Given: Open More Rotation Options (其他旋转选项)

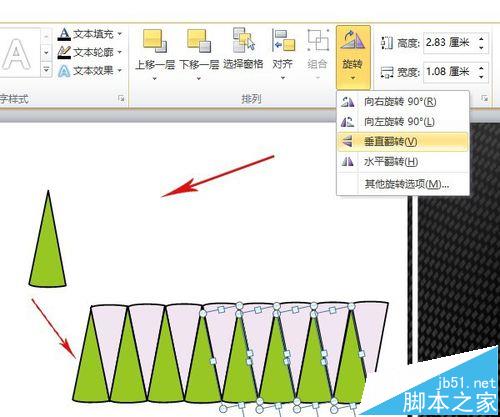Looking at the screenshot, I should (x=403, y=184).
